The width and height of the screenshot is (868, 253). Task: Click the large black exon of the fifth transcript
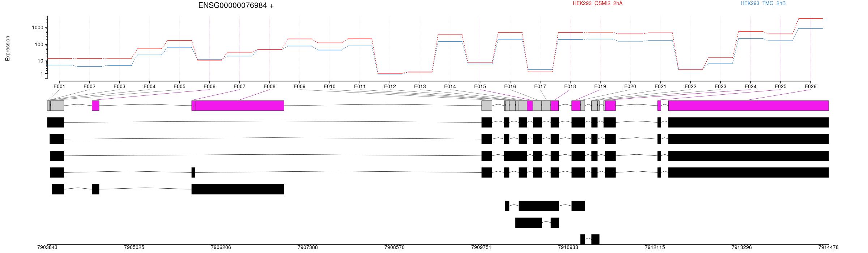[x=238, y=189]
